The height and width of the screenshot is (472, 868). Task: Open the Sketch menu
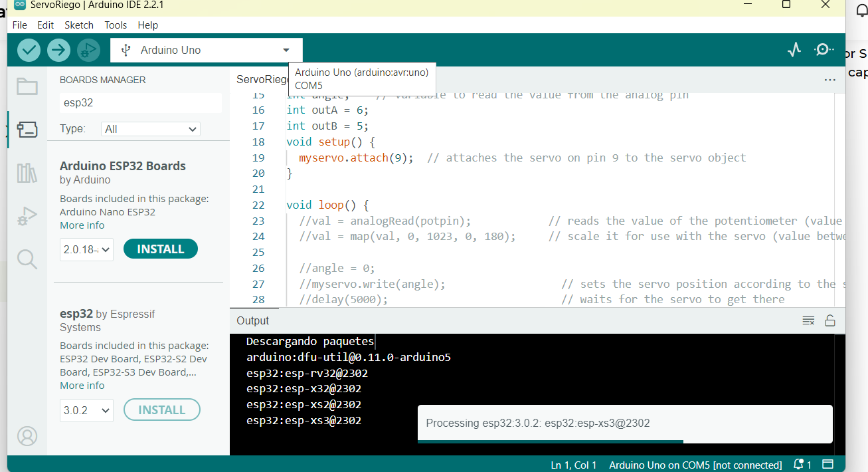[x=79, y=25]
